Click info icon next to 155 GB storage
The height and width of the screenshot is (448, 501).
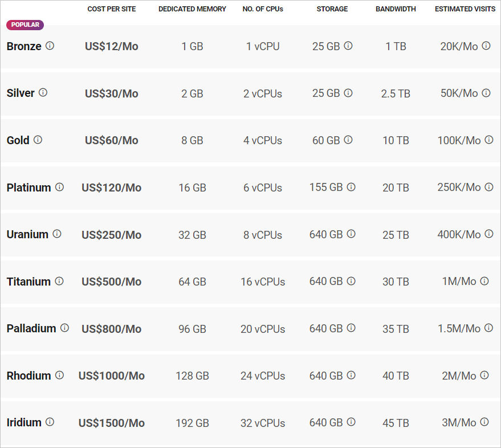[351, 187]
